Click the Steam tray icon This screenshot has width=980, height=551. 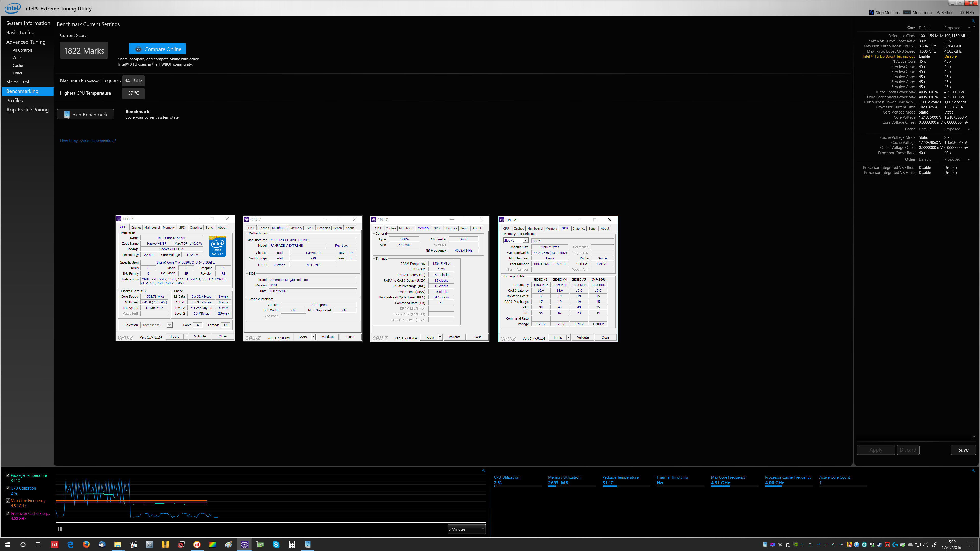[x=879, y=545]
